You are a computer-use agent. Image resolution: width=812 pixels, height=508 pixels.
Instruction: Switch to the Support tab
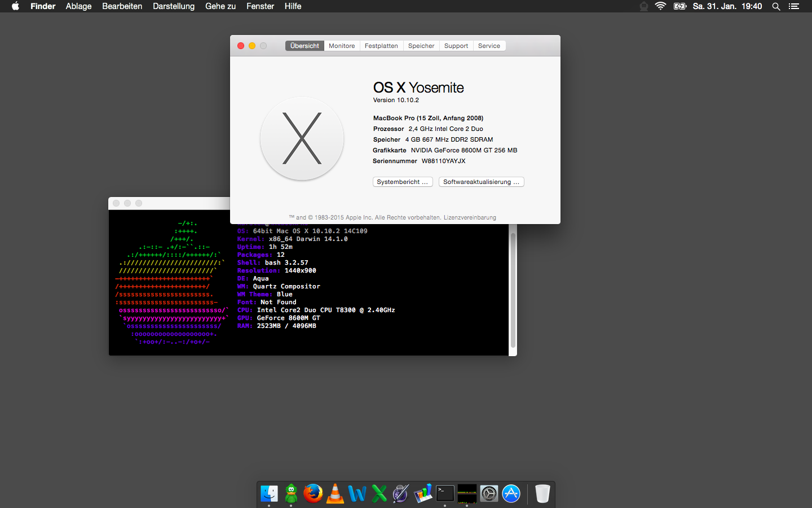tap(456, 46)
